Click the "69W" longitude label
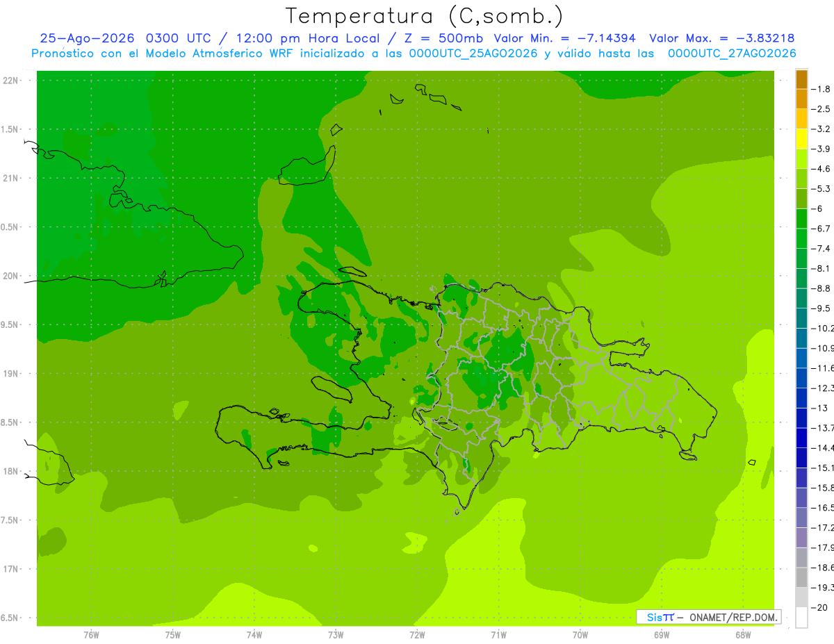This screenshot has width=834, height=644. click(x=662, y=635)
